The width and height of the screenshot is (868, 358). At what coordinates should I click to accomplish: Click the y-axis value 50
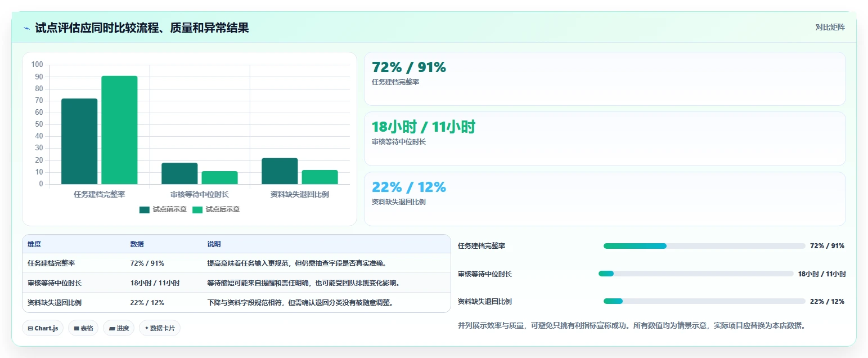coord(39,124)
